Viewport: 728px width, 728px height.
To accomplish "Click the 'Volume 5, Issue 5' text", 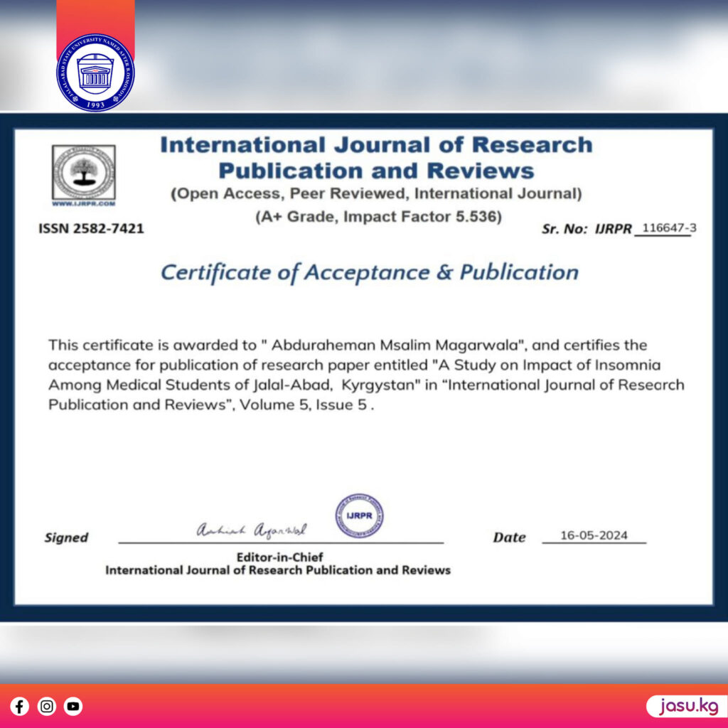I will click(303, 405).
